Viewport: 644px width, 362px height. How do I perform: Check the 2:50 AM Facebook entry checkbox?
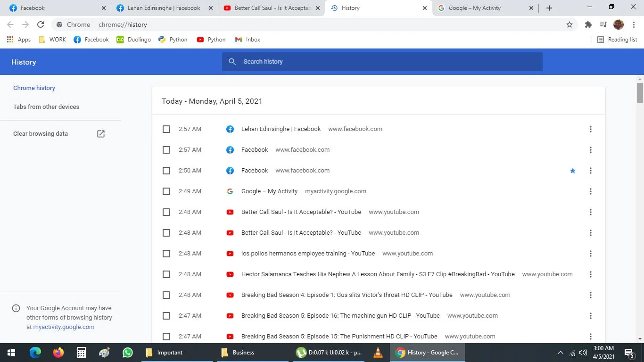(x=166, y=171)
